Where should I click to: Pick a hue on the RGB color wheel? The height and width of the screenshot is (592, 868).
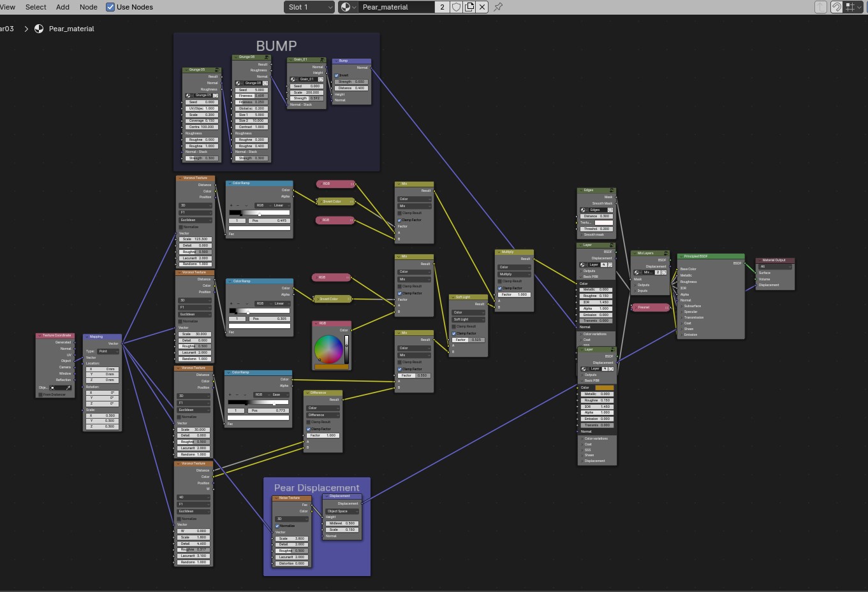(x=328, y=349)
